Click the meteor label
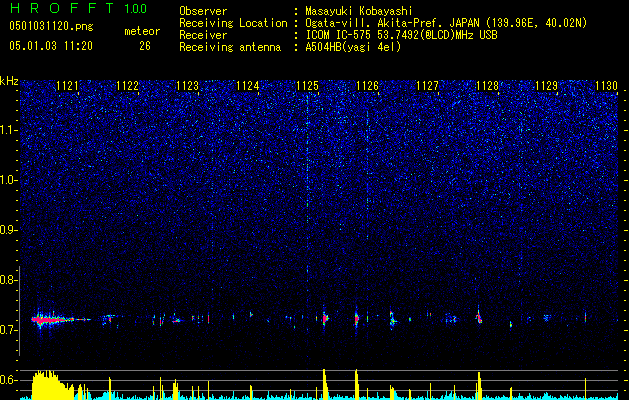The width and height of the screenshot is (629, 400). click(142, 31)
